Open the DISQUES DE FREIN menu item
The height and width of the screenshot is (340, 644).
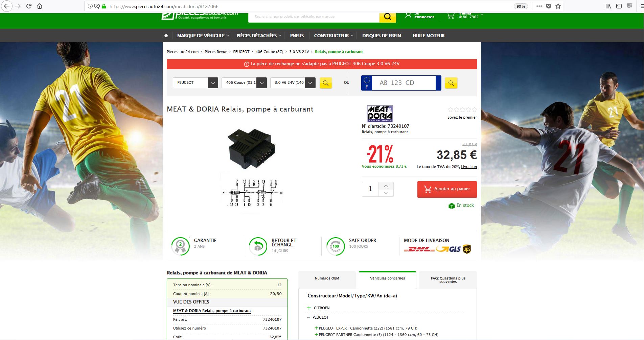tap(382, 35)
